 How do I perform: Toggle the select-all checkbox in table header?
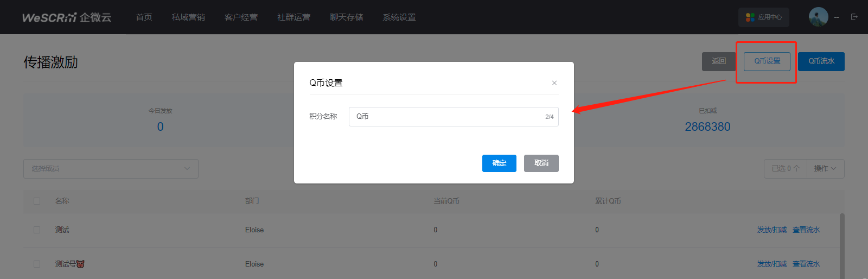click(x=37, y=201)
